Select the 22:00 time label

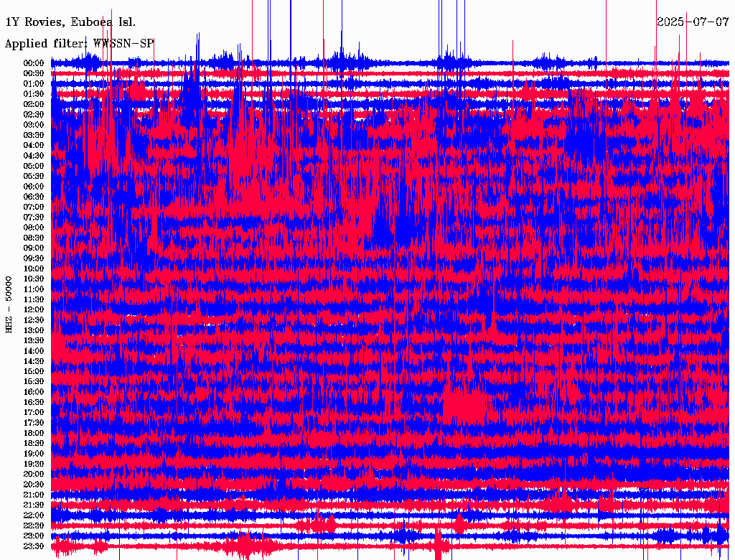point(34,515)
